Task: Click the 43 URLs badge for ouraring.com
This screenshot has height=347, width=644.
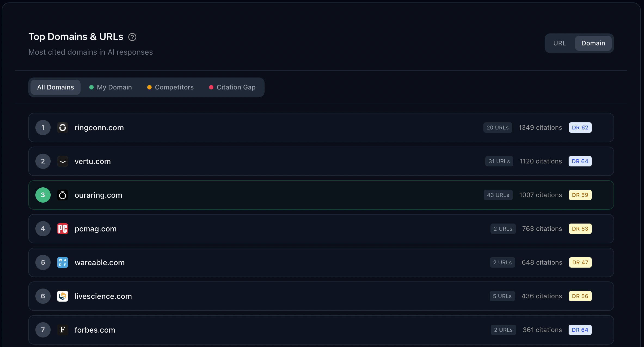Action: [x=498, y=195]
